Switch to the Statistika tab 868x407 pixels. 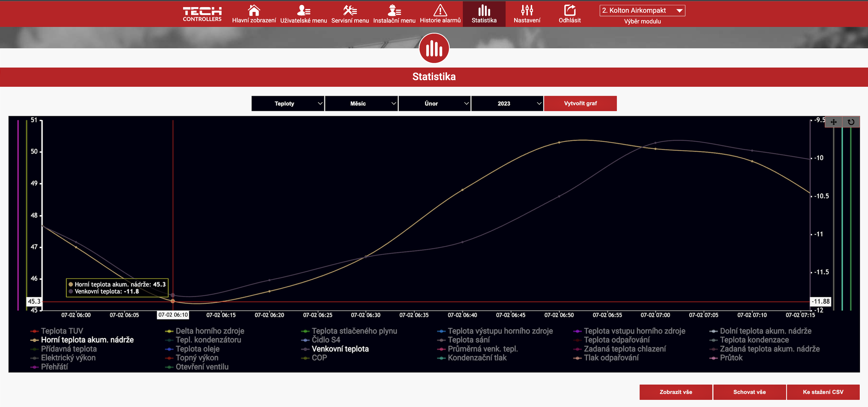click(484, 14)
